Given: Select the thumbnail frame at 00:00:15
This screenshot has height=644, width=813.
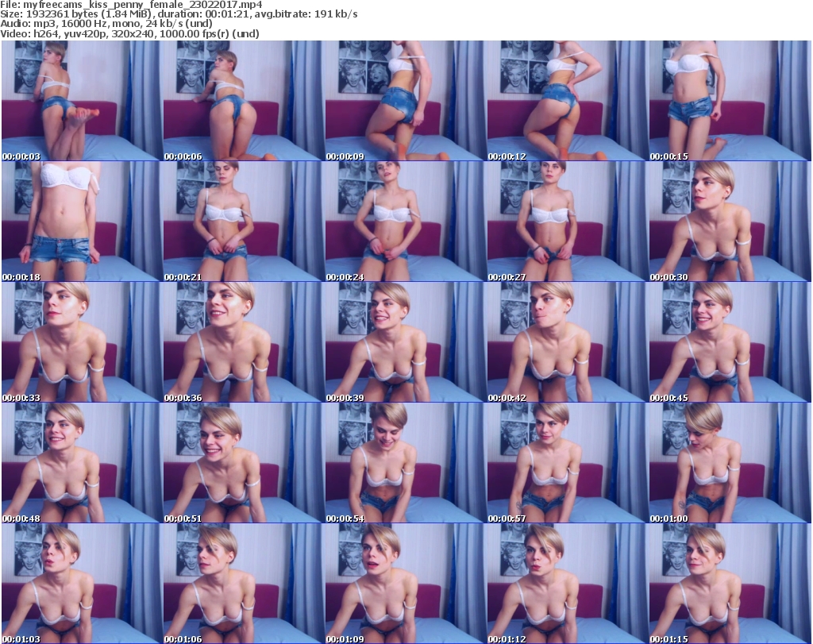Looking at the screenshot, I should (x=729, y=101).
